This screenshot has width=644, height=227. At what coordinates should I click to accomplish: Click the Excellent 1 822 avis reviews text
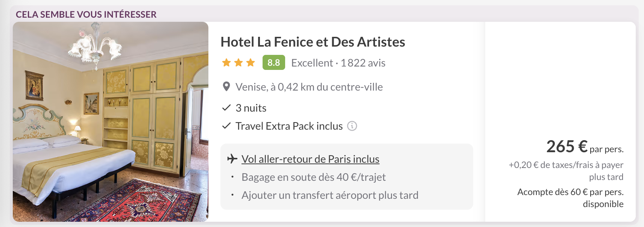pos(338,63)
